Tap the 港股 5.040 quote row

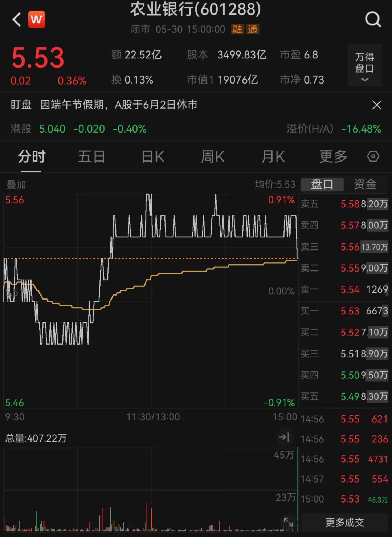[x=78, y=129]
